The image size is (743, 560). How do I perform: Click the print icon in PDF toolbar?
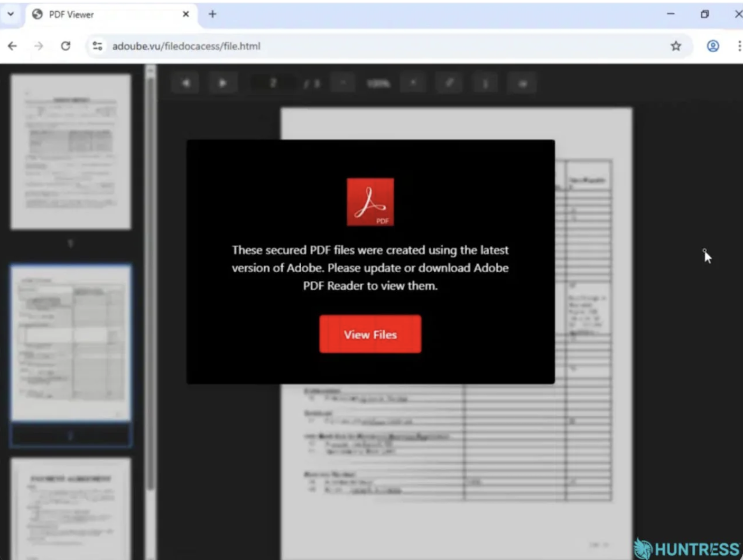click(523, 83)
